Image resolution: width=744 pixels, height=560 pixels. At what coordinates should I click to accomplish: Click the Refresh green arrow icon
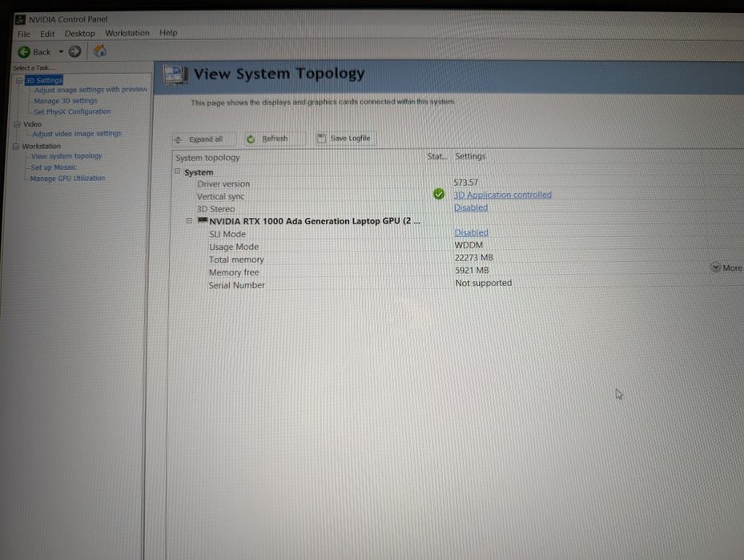[251, 139]
